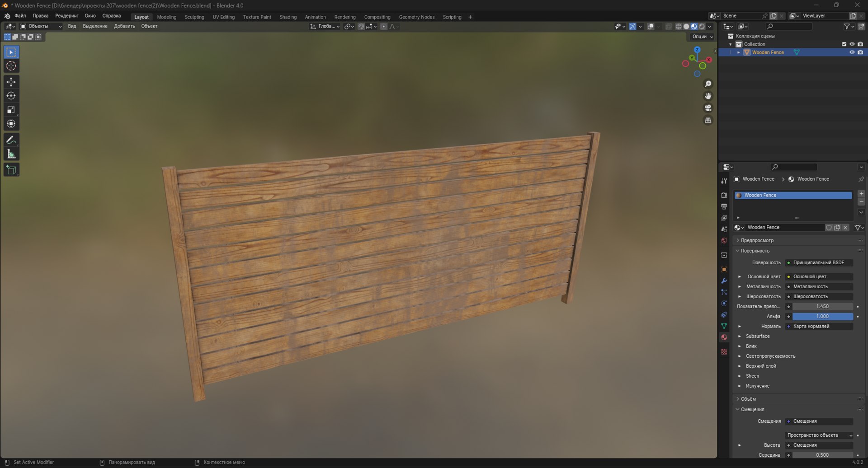868x468 pixels.
Task: Click the pan hand viewport icon
Action: pyautogui.click(x=708, y=96)
